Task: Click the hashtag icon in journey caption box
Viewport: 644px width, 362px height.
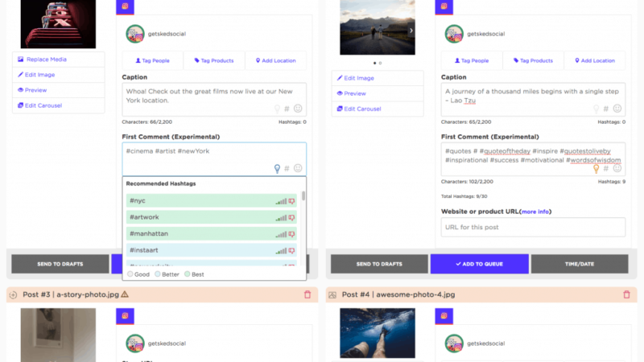Action: (x=606, y=109)
